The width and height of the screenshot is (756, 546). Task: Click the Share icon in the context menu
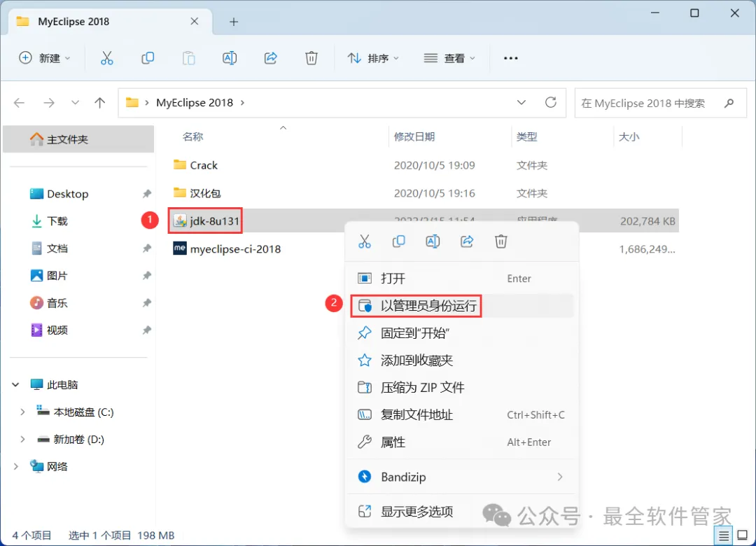click(x=467, y=241)
